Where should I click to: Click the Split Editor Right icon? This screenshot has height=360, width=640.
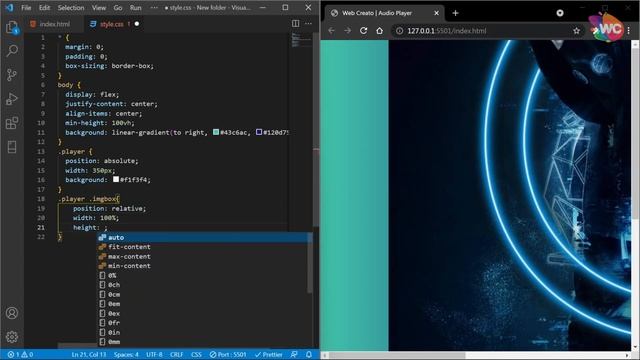coord(296,24)
